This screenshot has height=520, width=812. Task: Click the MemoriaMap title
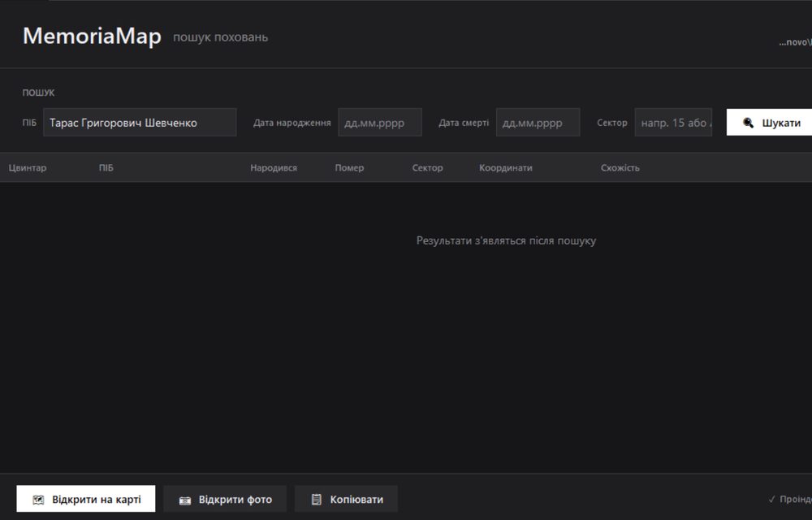click(93, 37)
